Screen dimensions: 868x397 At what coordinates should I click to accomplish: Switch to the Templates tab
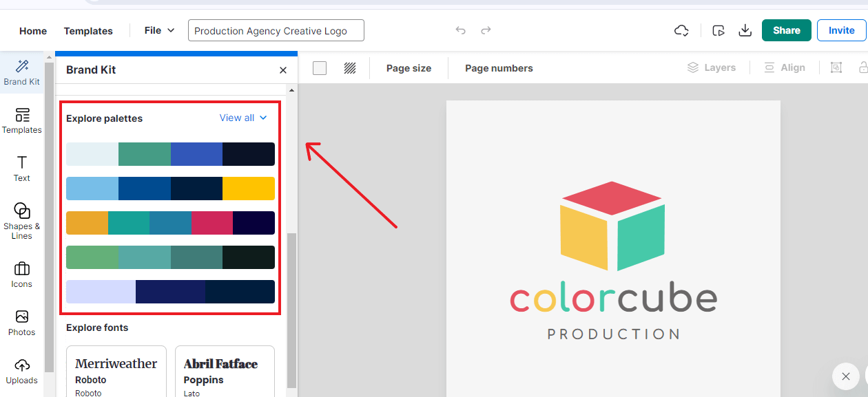88,30
